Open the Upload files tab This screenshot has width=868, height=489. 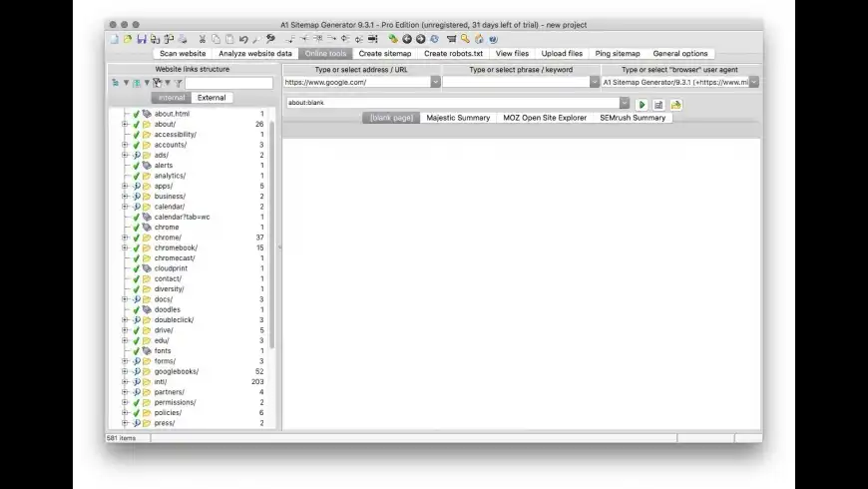pos(562,54)
